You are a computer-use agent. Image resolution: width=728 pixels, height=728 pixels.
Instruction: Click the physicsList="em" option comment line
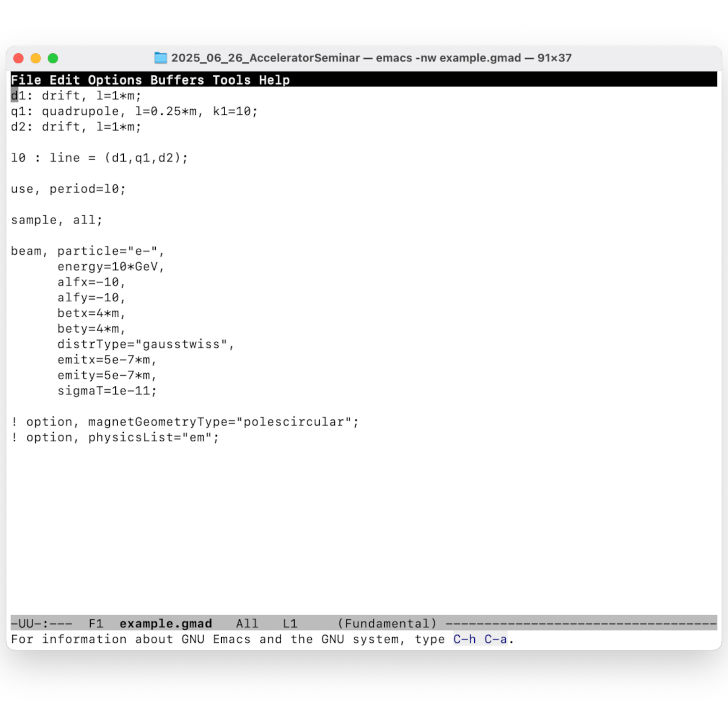tap(115, 437)
